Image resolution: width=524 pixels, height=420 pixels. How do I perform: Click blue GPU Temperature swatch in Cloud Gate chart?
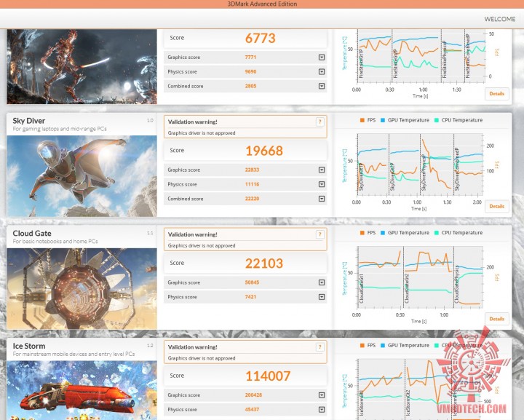(383, 233)
